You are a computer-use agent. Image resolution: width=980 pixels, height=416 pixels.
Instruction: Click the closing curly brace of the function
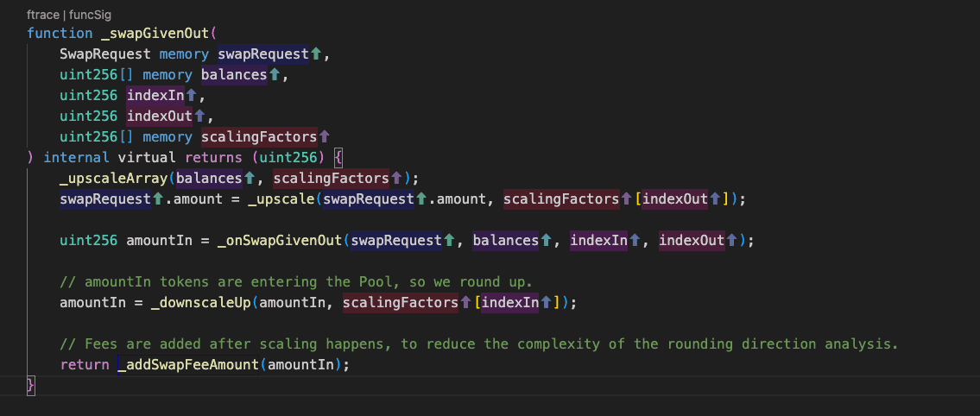[x=31, y=385]
